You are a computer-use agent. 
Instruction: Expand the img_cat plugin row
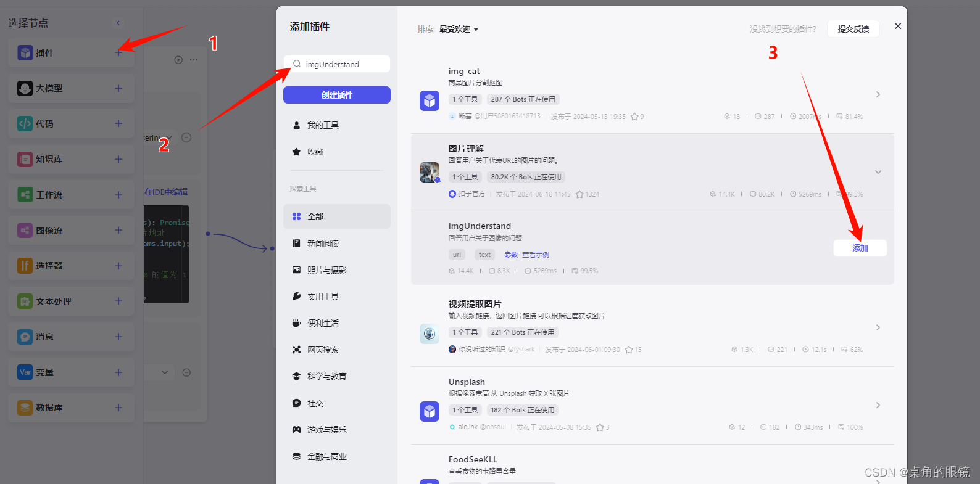878,94
